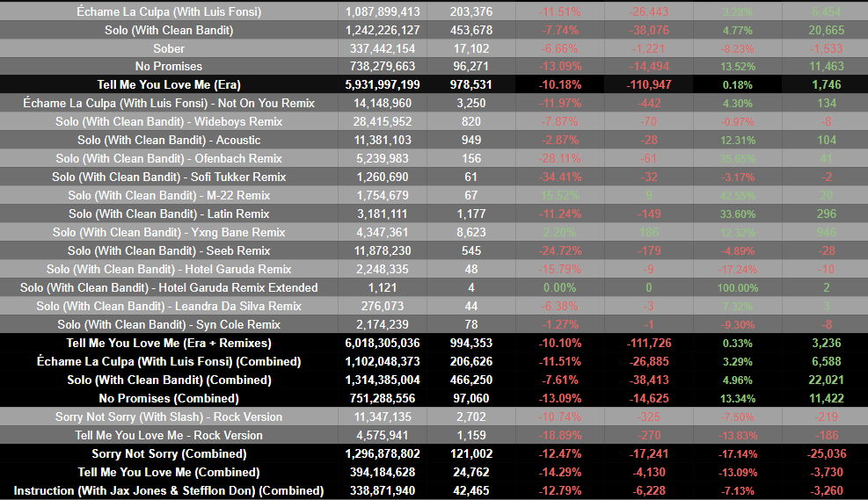This screenshot has width=868, height=500.
Task: Select Échame La Culpa (Combined) row title
Action: 169,361
